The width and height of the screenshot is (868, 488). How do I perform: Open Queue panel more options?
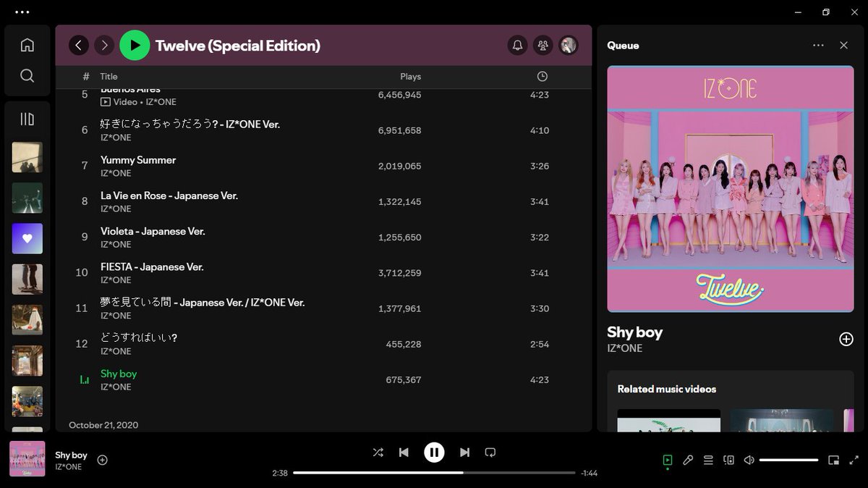pyautogui.click(x=818, y=45)
